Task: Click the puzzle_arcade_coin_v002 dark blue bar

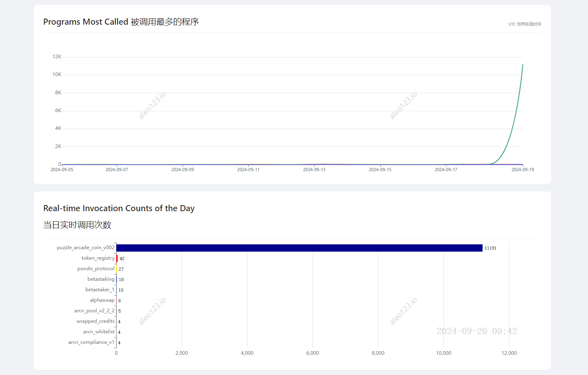Action: 299,248
